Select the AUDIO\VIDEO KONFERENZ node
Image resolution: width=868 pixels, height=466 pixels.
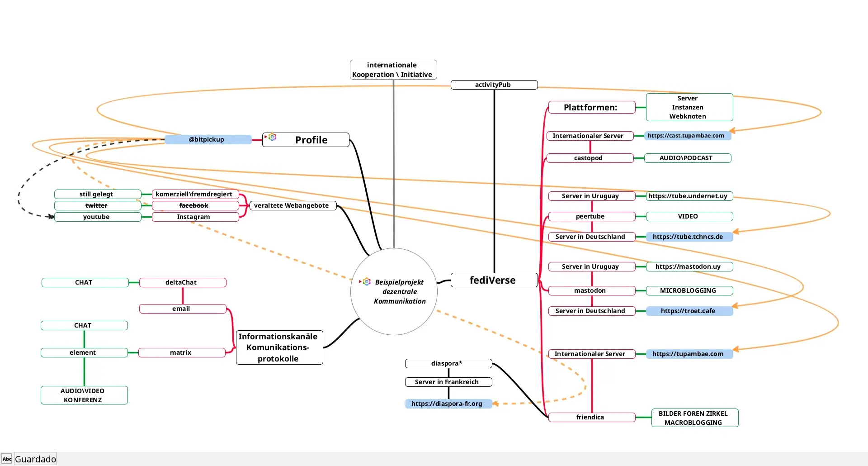[83, 395]
